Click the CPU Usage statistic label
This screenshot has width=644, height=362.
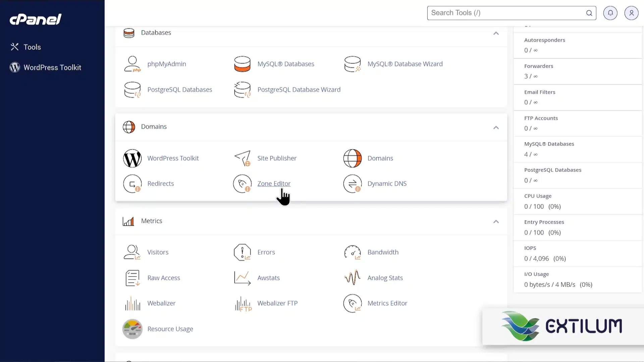tap(538, 196)
